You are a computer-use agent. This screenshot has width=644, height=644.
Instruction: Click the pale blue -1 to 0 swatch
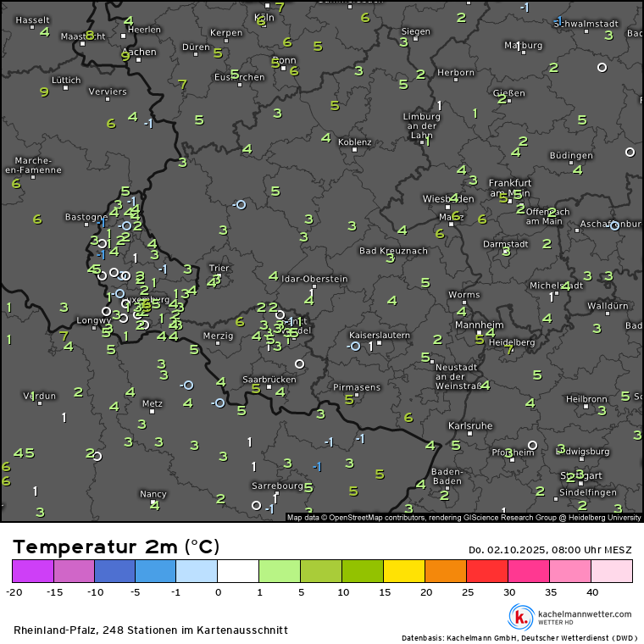(197, 571)
